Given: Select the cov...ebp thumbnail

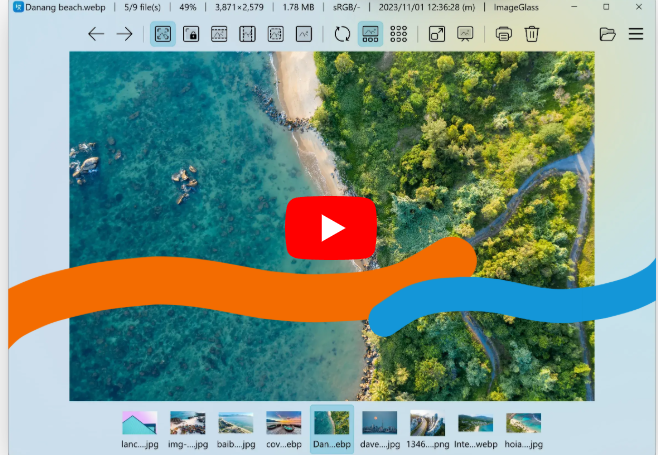Looking at the screenshot, I should [284, 429].
